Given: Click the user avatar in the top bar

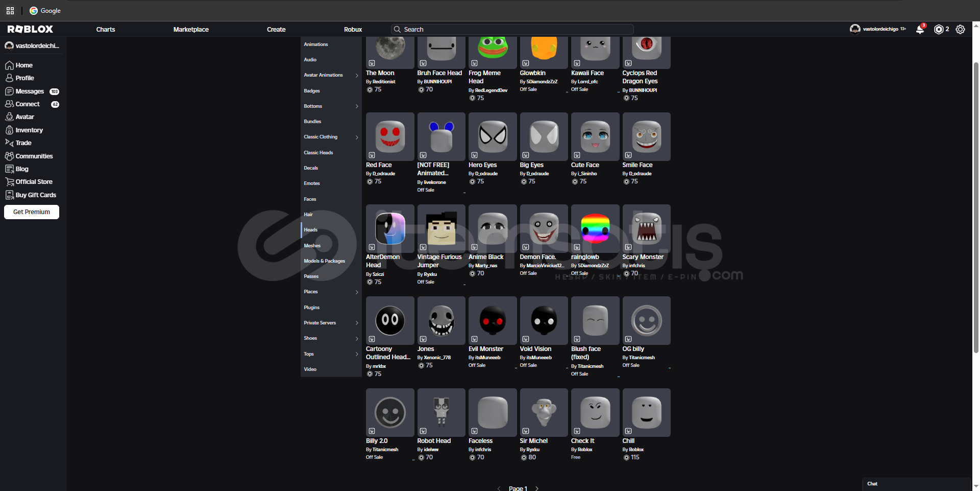Looking at the screenshot, I should 855,29.
